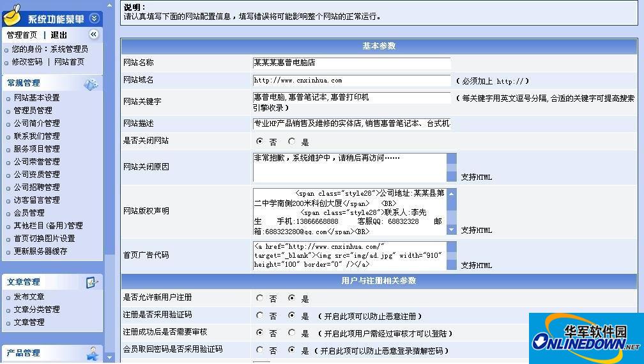Screen dimensions: 644x364
Task: Click the 网站名称 input field
Action: 351,63
